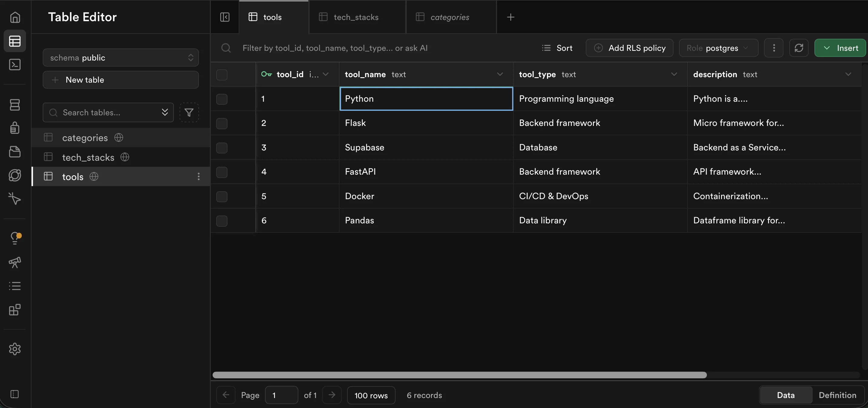This screenshot has height=408, width=868.
Task: Switch to the Data view
Action: click(x=785, y=395)
